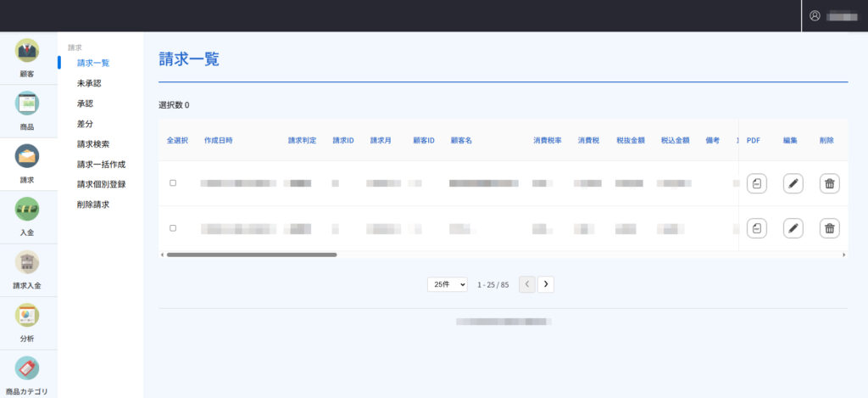The height and width of the screenshot is (398, 868).
Task: Go to next page with right chevron
Action: pos(546,284)
